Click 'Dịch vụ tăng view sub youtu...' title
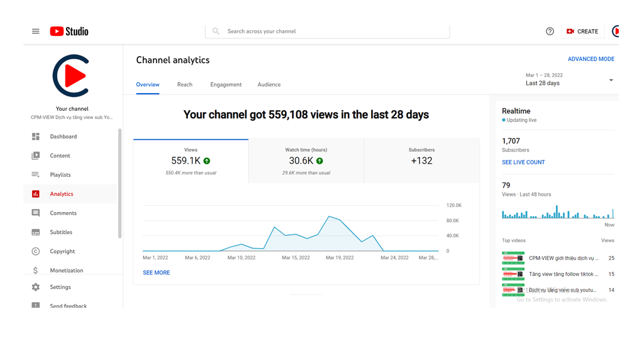Screen dimensions: 644x355 [562, 290]
